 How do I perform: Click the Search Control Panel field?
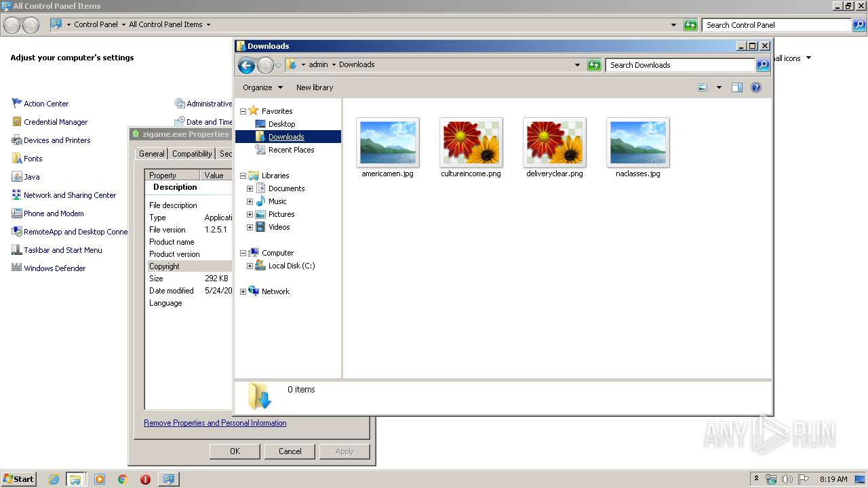pyautogui.click(x=776, y=25)
